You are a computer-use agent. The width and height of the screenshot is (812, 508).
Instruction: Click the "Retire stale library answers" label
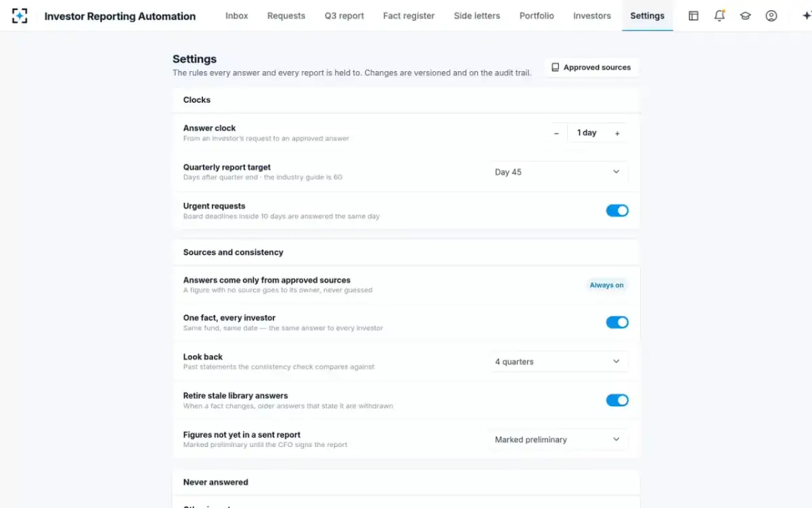235,396
